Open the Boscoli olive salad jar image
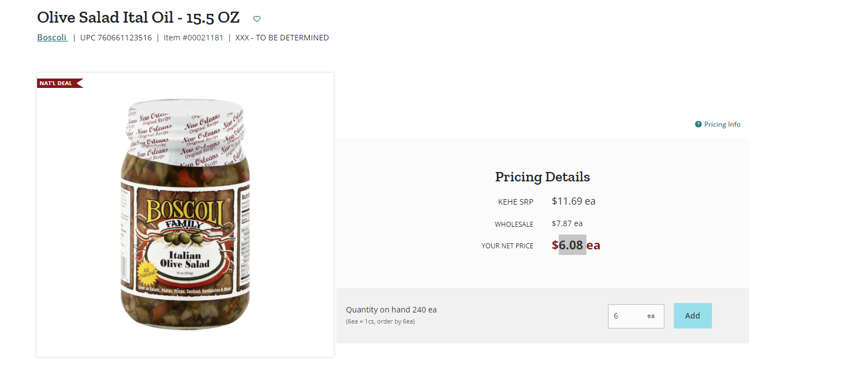Screen dimensions: 868x365 185,215
